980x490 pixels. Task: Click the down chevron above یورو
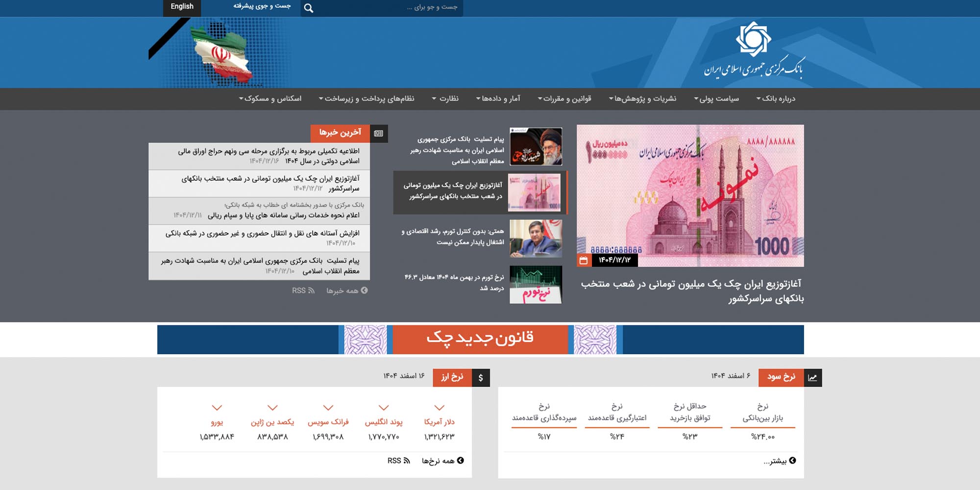[x=217, y=408]
